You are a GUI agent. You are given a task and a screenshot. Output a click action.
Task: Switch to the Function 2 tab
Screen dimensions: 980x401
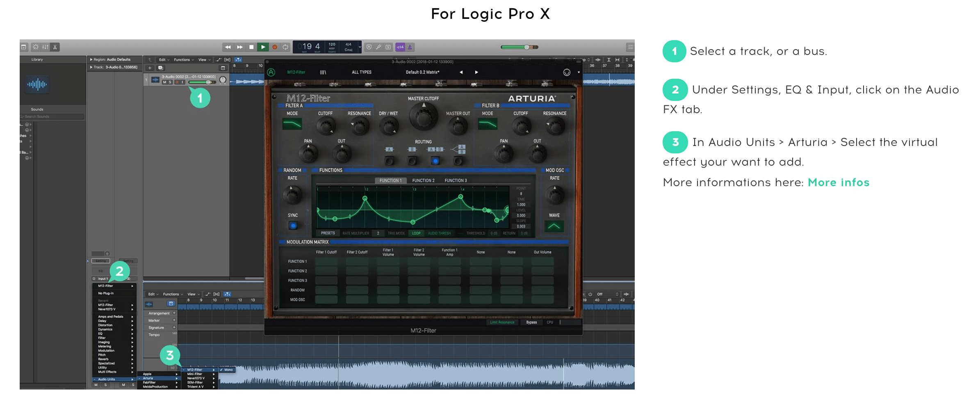pyautogui.click(x=423, y=180)
